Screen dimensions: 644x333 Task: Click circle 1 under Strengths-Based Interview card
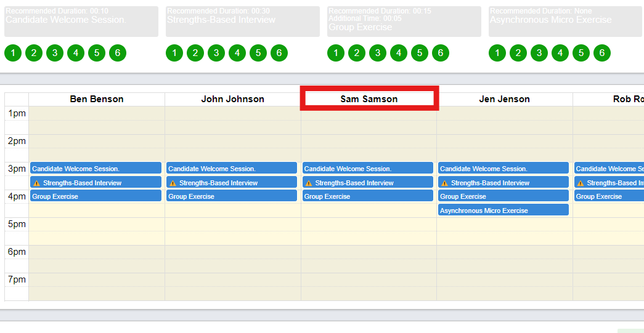pyautogui.click(x=174, y=53)
